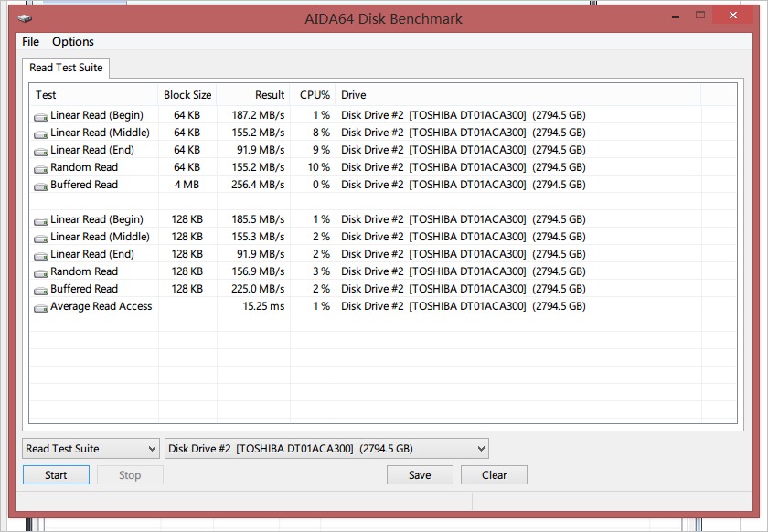Select the 64 KB Linear Read (End) 91.9 MB/s result
The height and width of the screenshot is (532, 768).
tap(261, 150)
